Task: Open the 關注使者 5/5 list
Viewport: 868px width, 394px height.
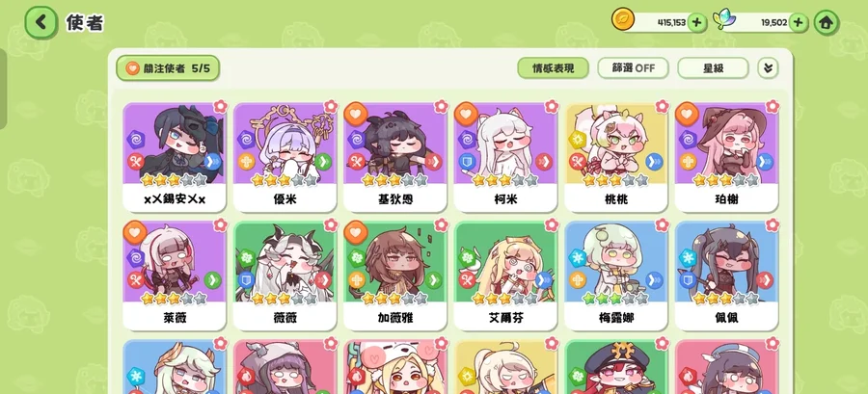Action: [x=168, y=68]
